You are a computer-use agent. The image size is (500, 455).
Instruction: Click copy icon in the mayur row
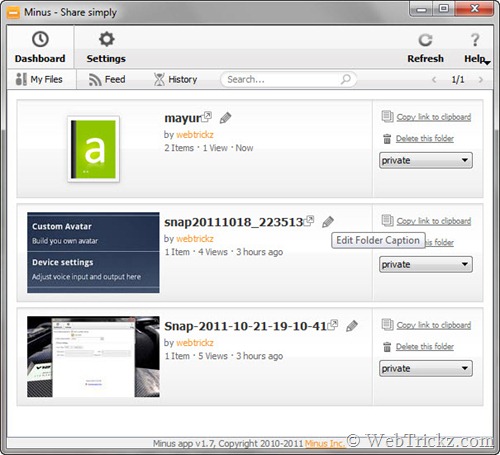387,117
